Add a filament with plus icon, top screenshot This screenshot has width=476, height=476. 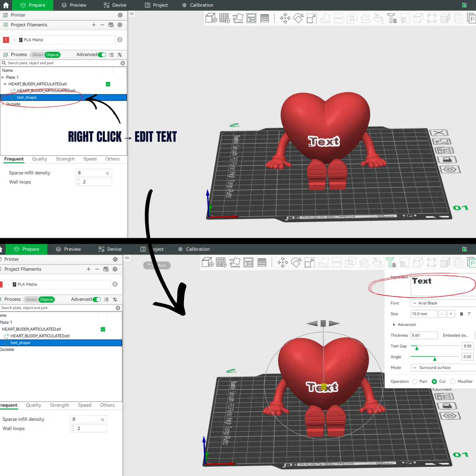click(94, 25)
